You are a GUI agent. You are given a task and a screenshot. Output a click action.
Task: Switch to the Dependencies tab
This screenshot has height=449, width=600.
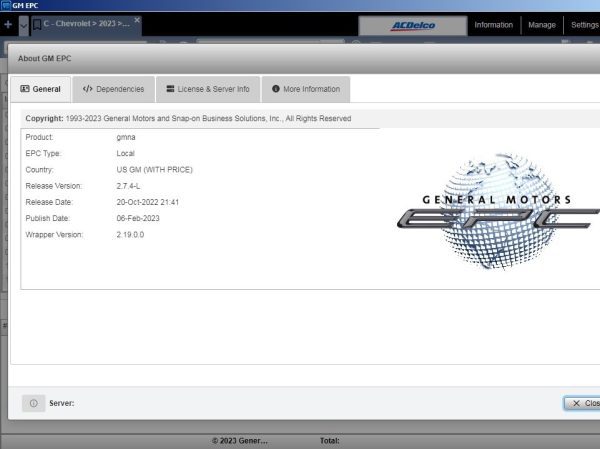(113, 89)
